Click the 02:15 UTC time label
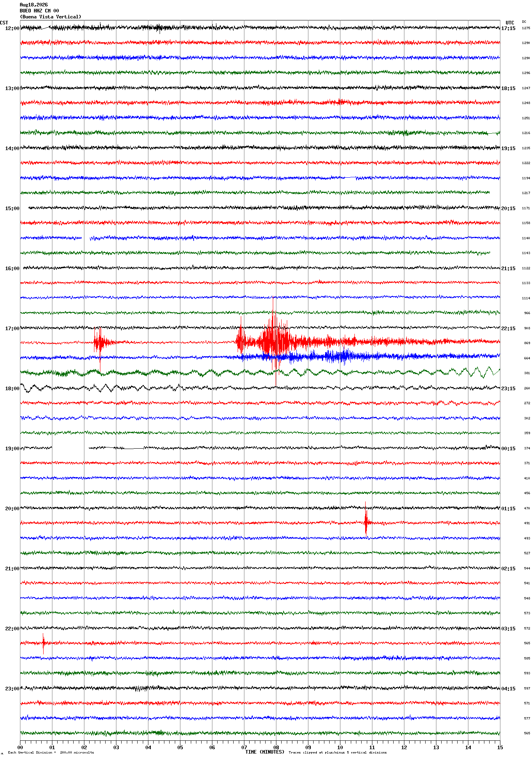Viewport: 532px width, 758px height. (508, 569)
